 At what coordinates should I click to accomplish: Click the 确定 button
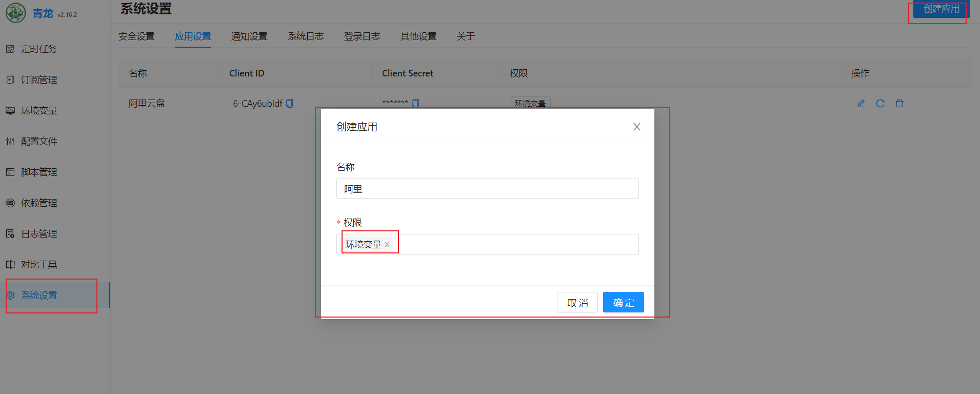click(x=624, y=302)
